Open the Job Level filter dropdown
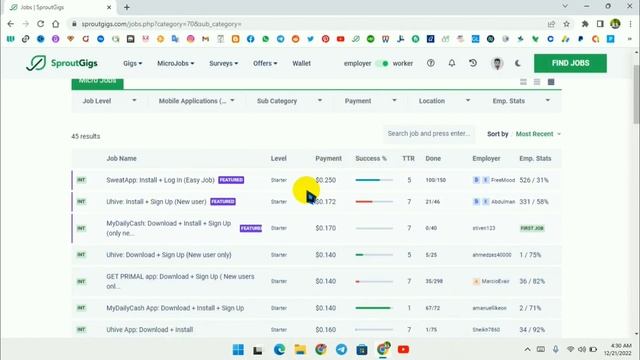 coord(109,101)
